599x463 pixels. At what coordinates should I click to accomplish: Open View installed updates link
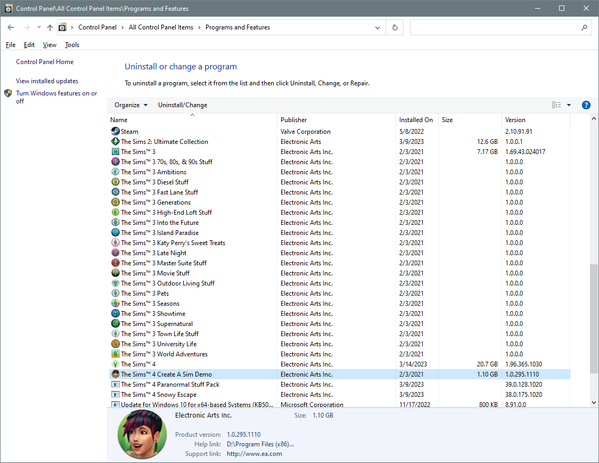[x=47, y=81]
